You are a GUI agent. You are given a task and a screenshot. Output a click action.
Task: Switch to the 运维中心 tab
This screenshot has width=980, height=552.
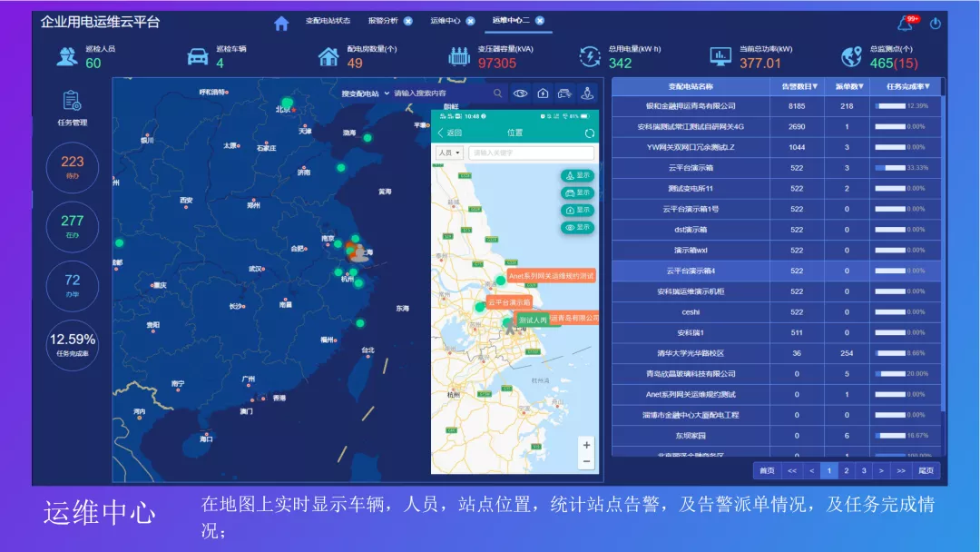coord(445,21)
